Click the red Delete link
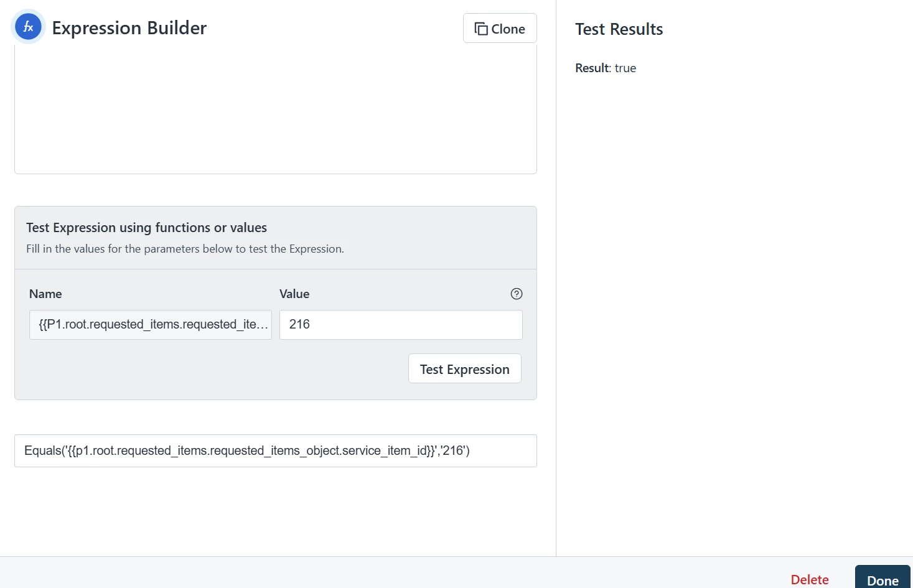Screen dimensions: 913x588 pyautogui.click(x=810, y=579)
